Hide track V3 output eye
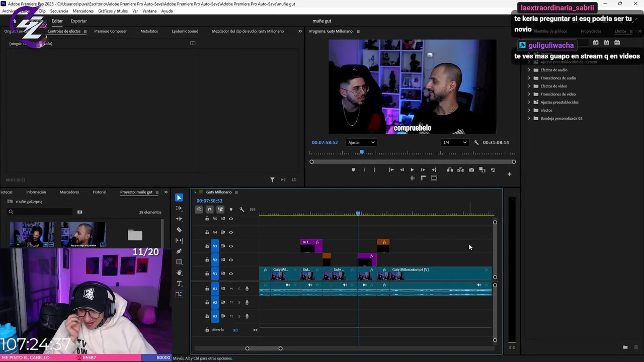 [231, 246]
